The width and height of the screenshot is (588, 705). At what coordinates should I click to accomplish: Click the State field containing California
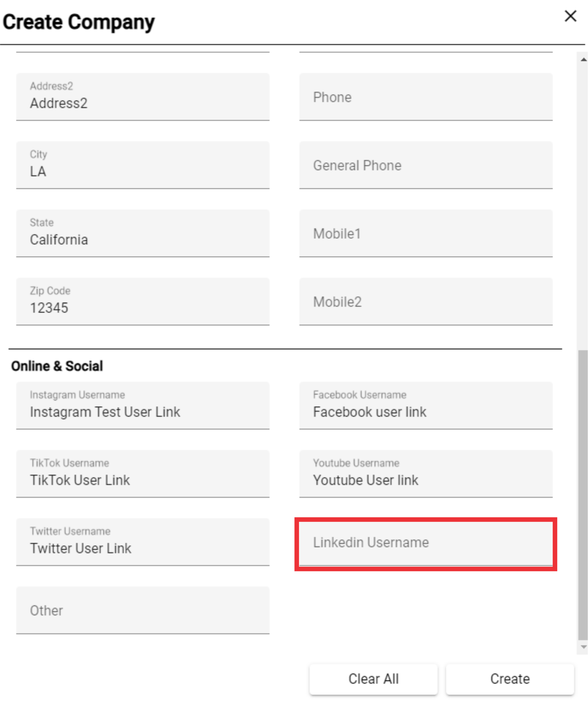pyautogui.click(x=143, y=234)
